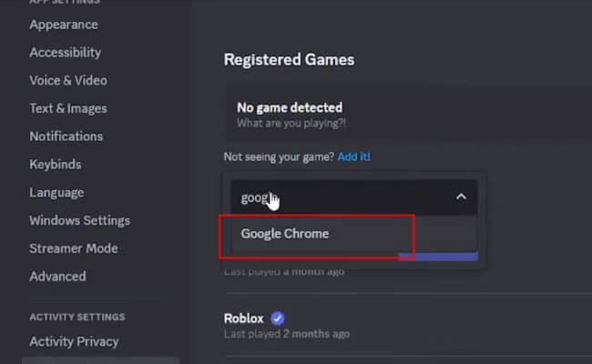Collapse the game dropdown with chevron
The image size is (592, 364).
click(x=461, y=197)
